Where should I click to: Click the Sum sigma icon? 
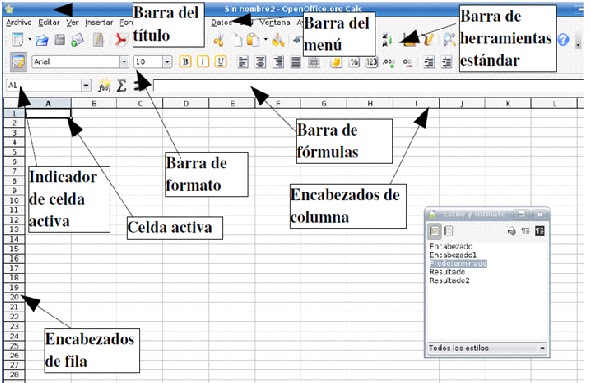121,86
